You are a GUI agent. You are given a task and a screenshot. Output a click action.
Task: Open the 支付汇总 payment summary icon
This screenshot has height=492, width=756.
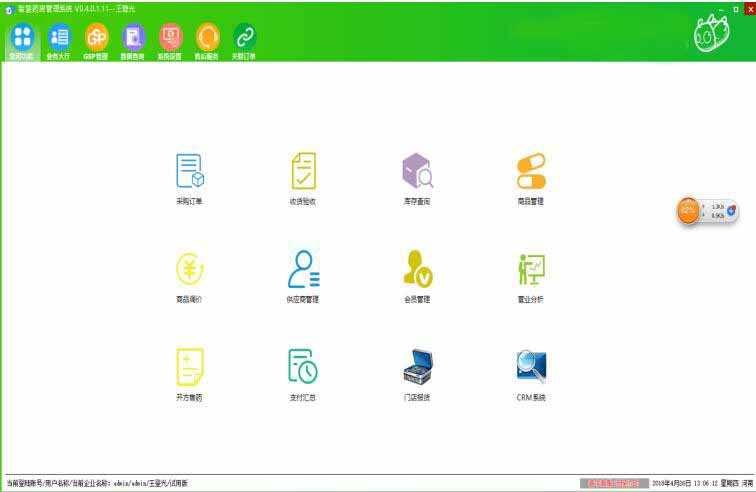click(x=303, y=367)
